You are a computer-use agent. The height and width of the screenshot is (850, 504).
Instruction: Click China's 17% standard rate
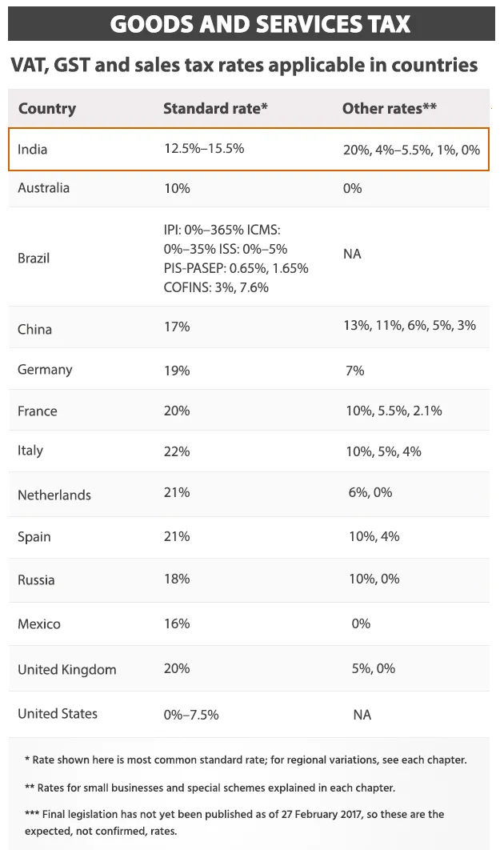pyautogui.click(x=177, y=327)
